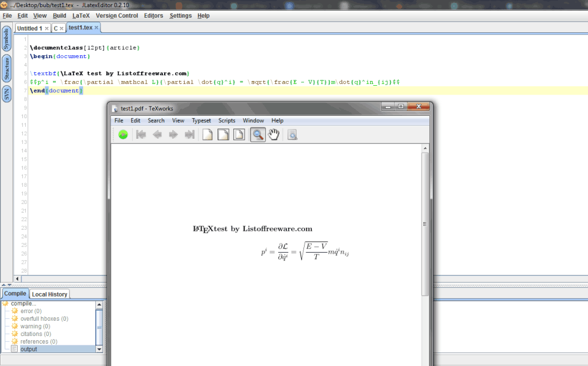The image size is (588, 366).
Task: Open TeXworks Window menu
Action: coord(253,120)
